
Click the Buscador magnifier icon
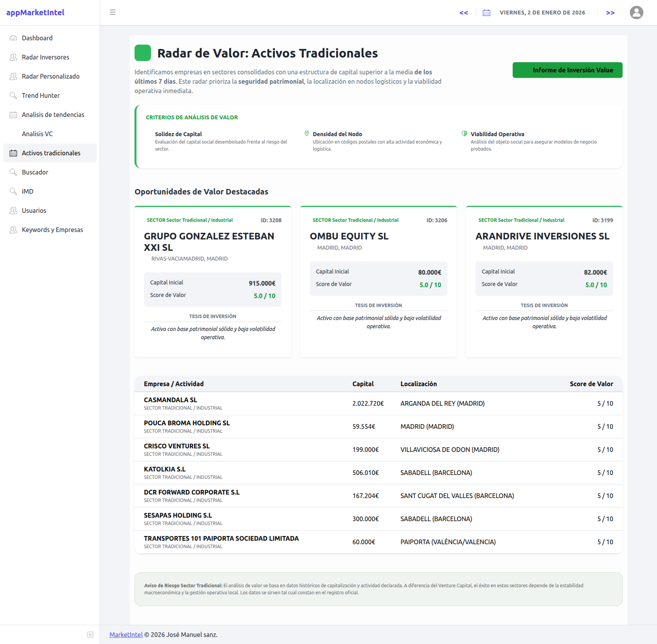(13, 172)
